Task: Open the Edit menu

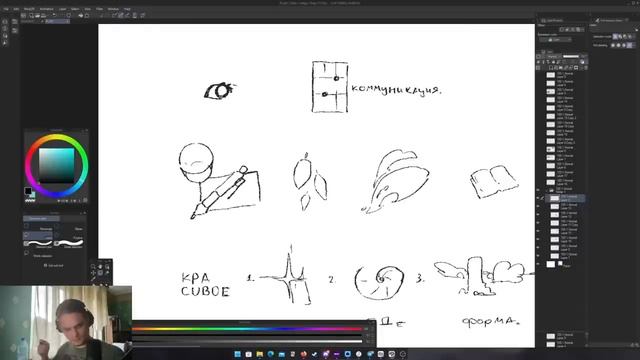Action: tap(16, 9)
